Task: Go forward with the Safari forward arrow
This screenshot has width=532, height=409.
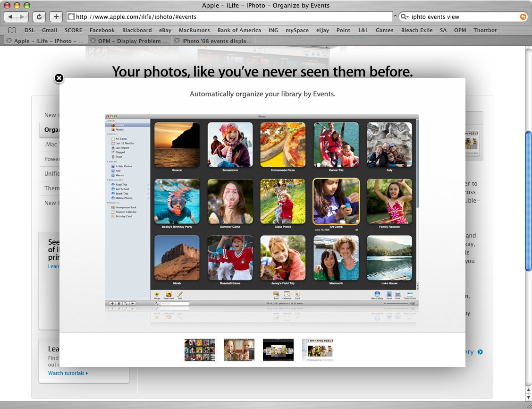Action: [x=23, y=17]
